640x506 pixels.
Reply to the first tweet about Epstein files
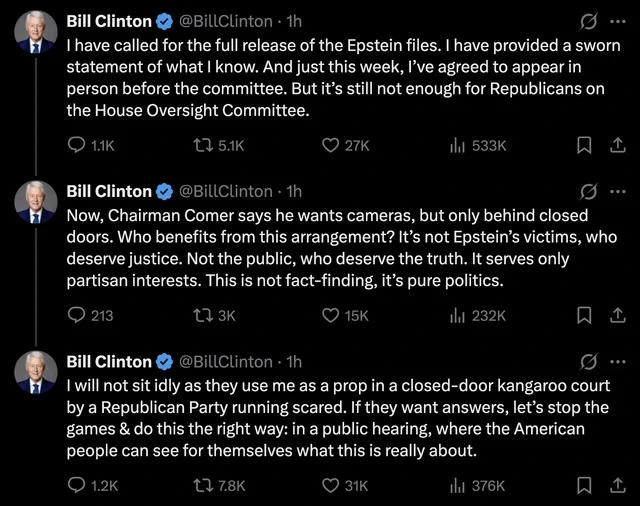click(x=77, y=145)
